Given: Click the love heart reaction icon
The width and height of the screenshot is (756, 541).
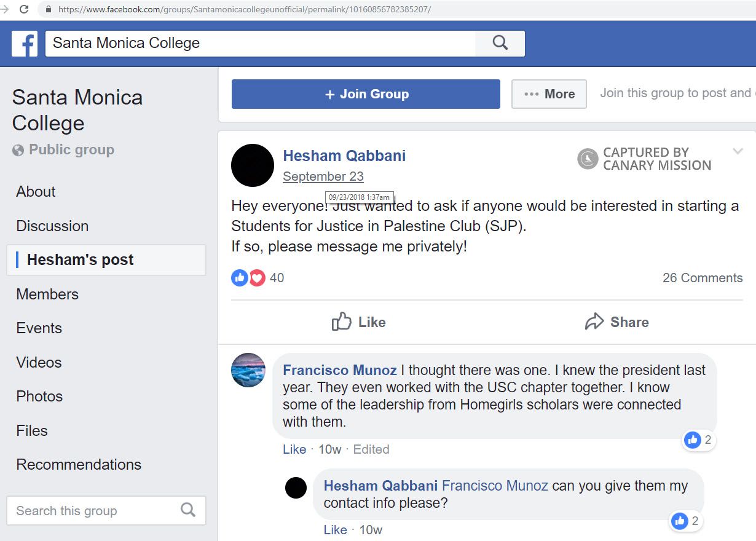Looking at the screenshot, I should tap(257, 278).
